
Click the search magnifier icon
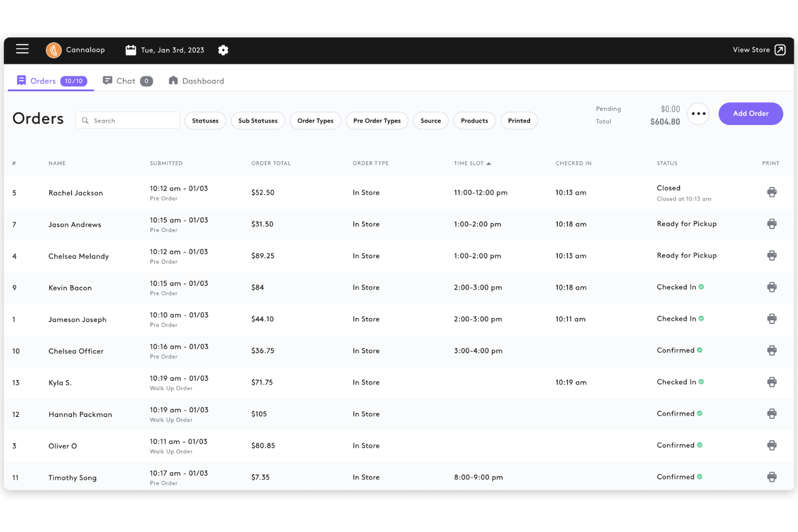85,121
